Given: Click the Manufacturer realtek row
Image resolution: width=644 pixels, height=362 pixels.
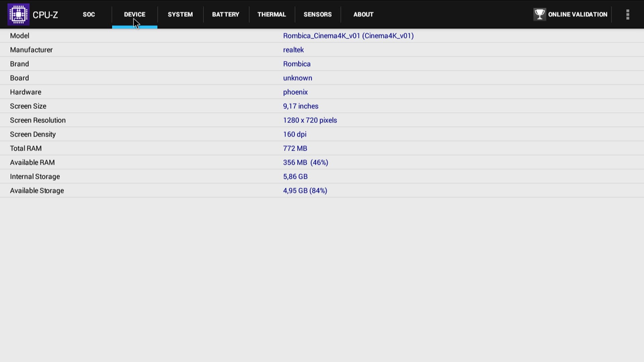Looking at the screenshot, I should tap(293, 50).
